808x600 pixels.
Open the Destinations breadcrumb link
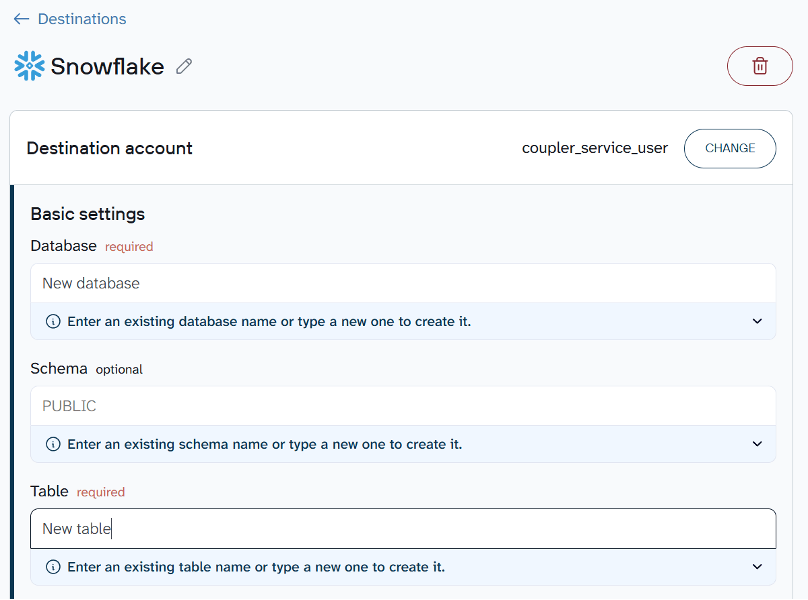(x=80, y=18)
